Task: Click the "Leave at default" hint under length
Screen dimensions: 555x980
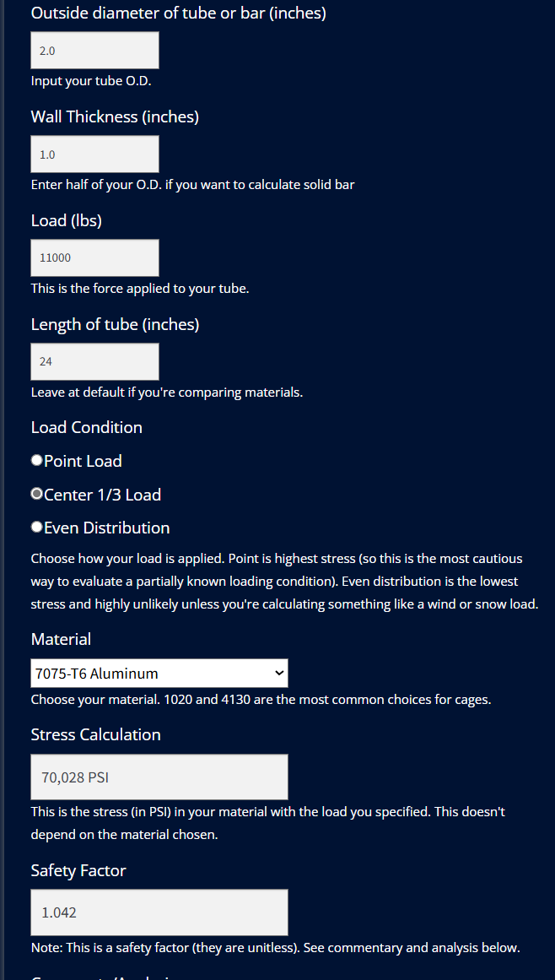Action: pos(166,393)
